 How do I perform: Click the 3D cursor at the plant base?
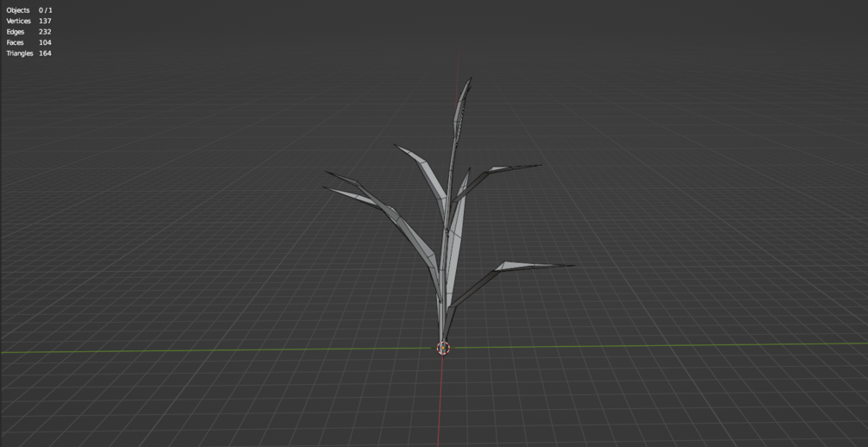[x=443, y=348]
